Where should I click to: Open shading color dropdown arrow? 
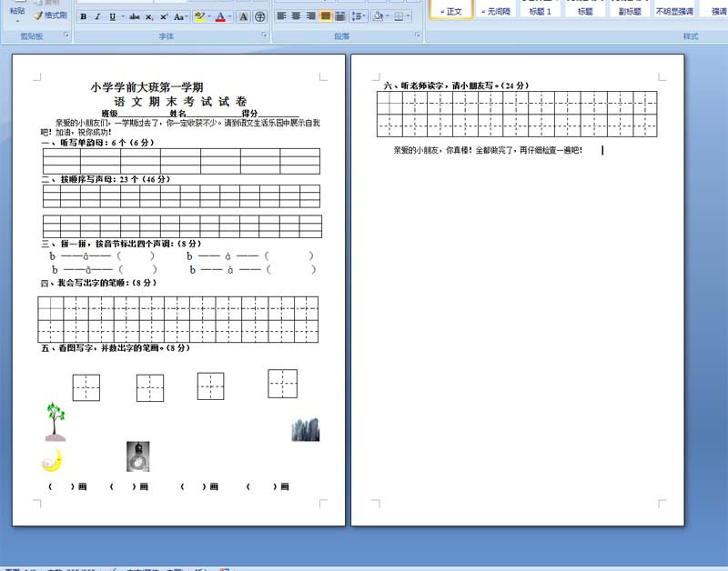click(388, 16)
